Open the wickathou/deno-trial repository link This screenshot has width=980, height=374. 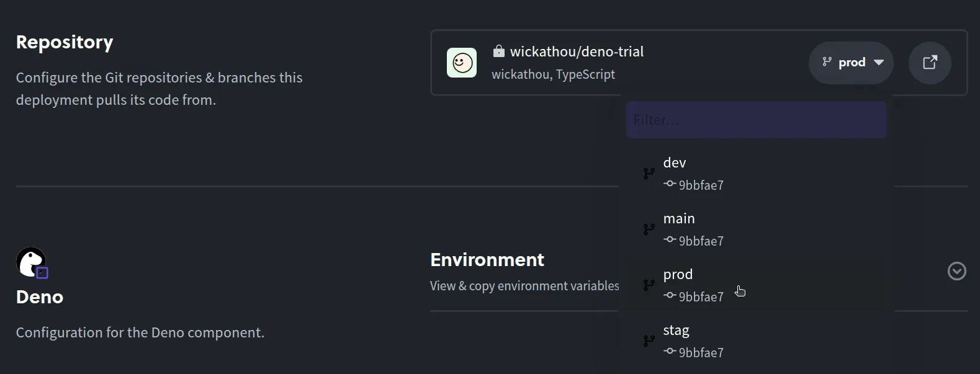[577, 51]
